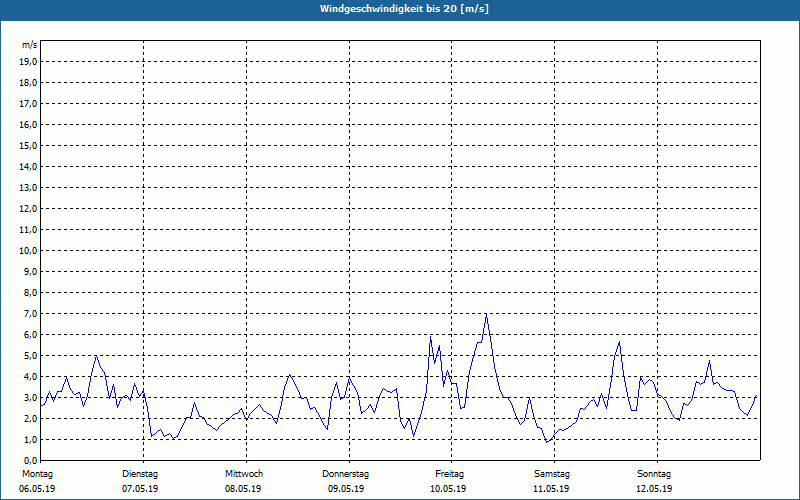Click the 09.05.19 date label

346,489
